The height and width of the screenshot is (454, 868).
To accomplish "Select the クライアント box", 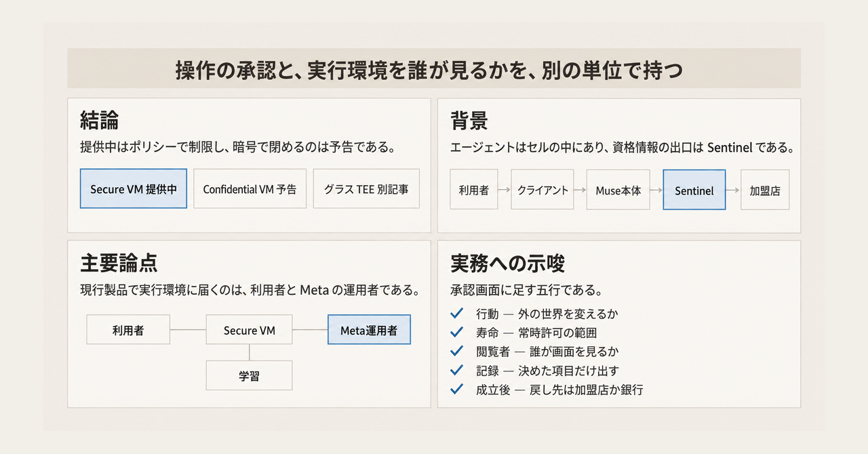I will coord(542,190).
